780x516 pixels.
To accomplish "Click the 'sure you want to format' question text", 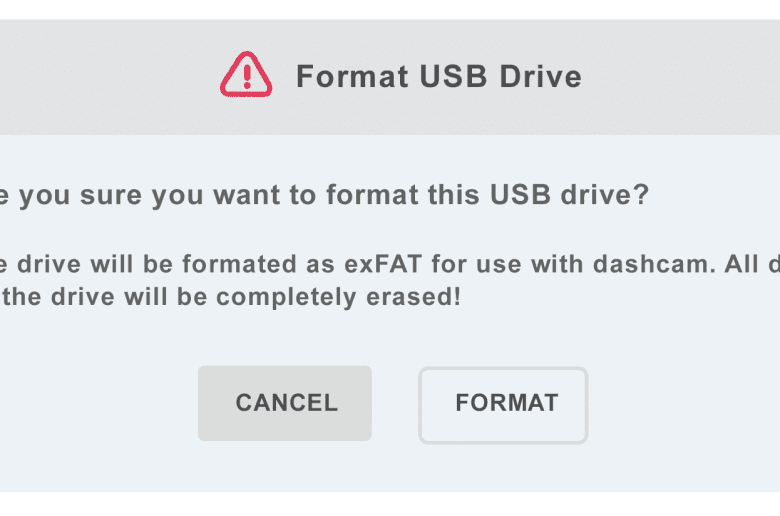I will point(249,195).
